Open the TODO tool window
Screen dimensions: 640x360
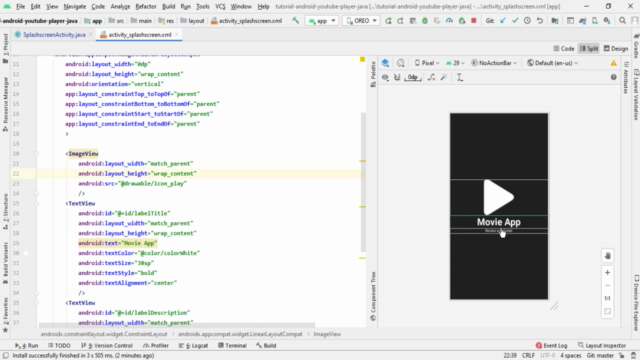pyautogui.click(x=59, y=345)
